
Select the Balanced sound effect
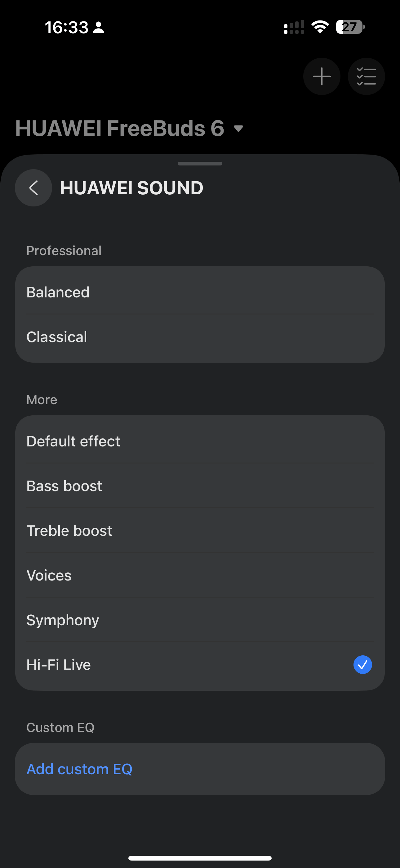click(x=200, y=292)
